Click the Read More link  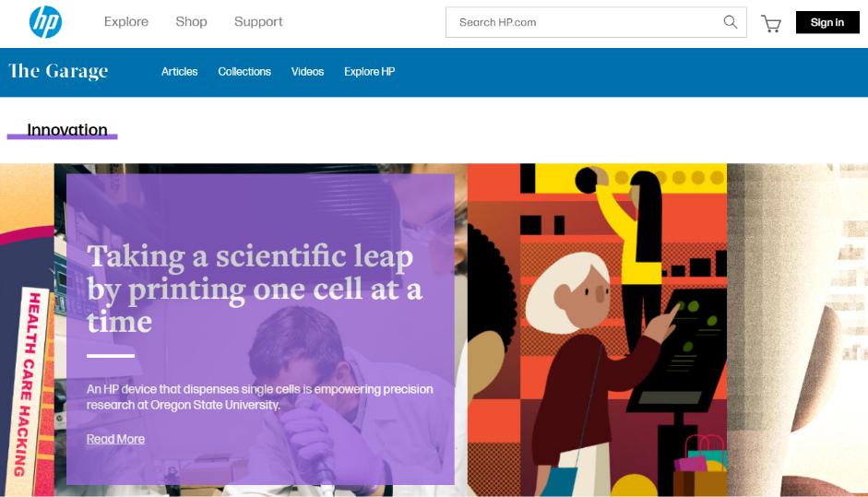click(115, 439)
